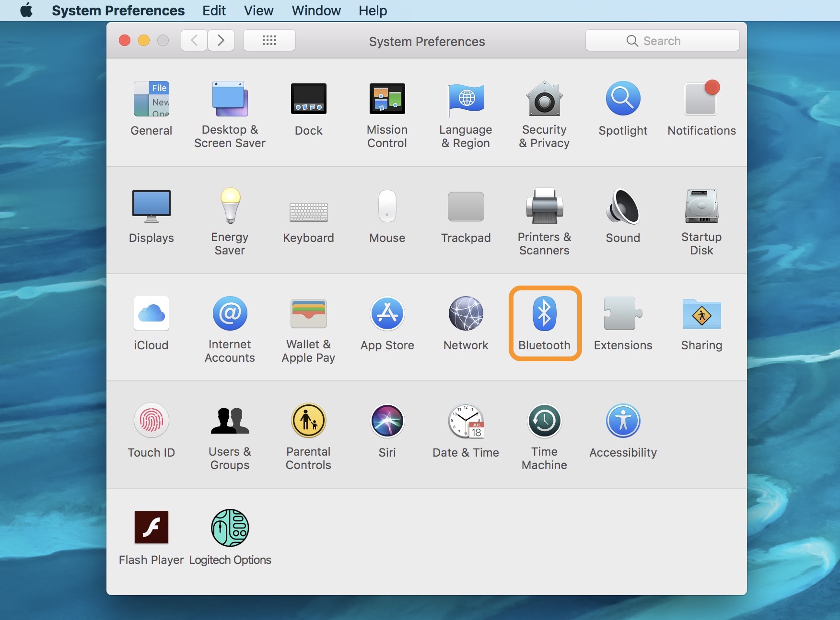Open the Network globe icon
The image size is (840, 620).
[466, 314]
